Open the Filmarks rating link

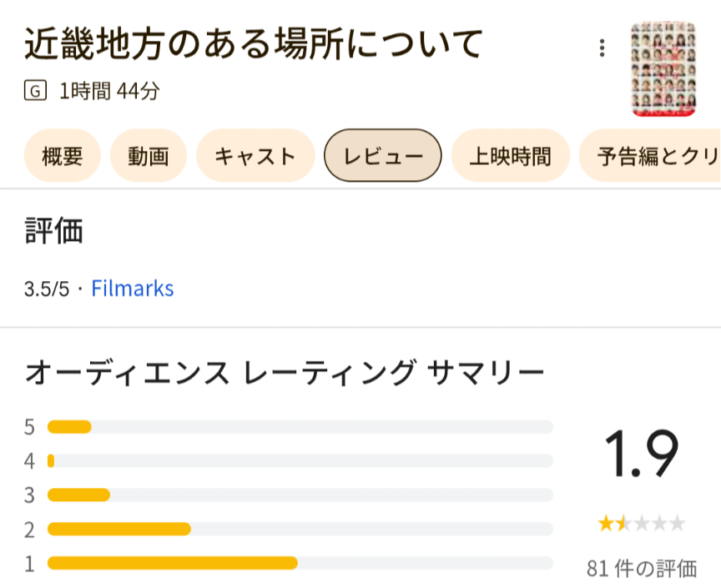pyautogui.click(x=133, y=289)
